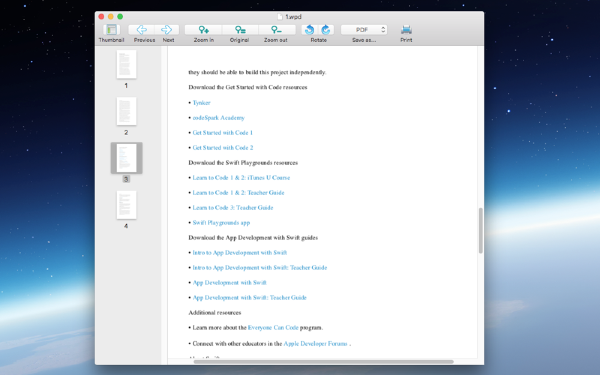The height and width of the screenshot is (375, 600).
Task: Select page 4 thumbnail
Action: point(126,205)
